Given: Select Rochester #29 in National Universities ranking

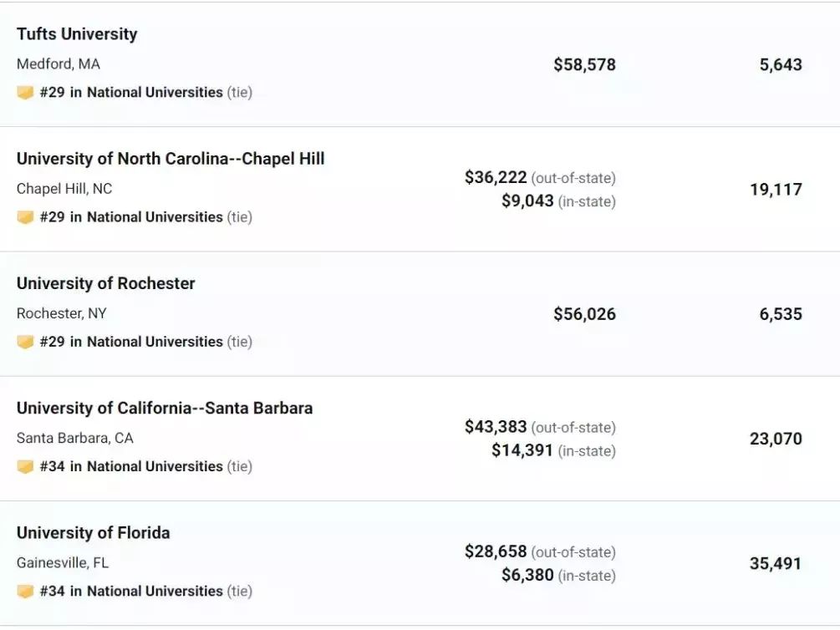Looking at the screenshot, I should pyautogui.click(x=145, y=343).
